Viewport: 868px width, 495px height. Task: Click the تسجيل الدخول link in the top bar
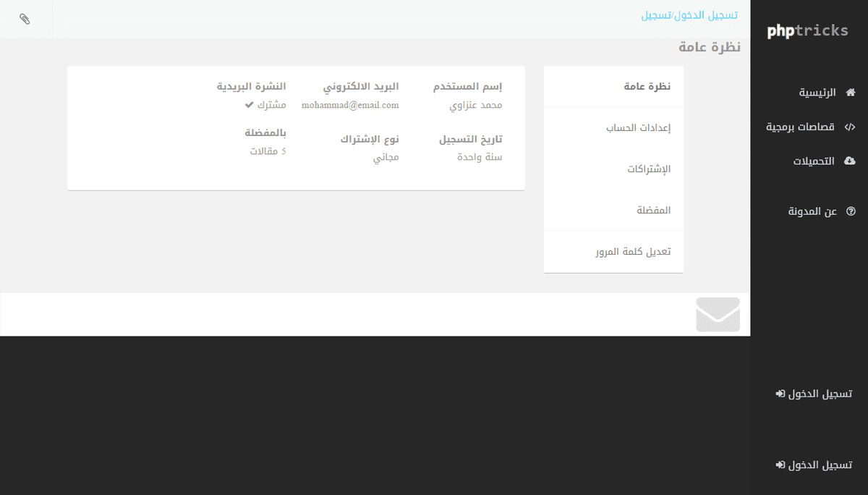706,15
